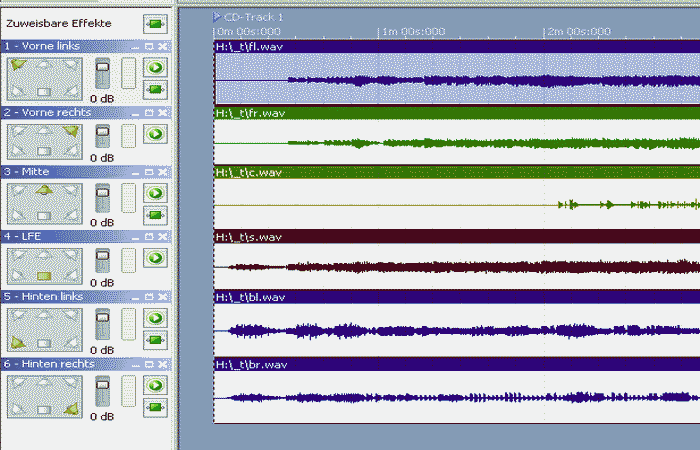Click green play button on LFE track

coord(155,258)
